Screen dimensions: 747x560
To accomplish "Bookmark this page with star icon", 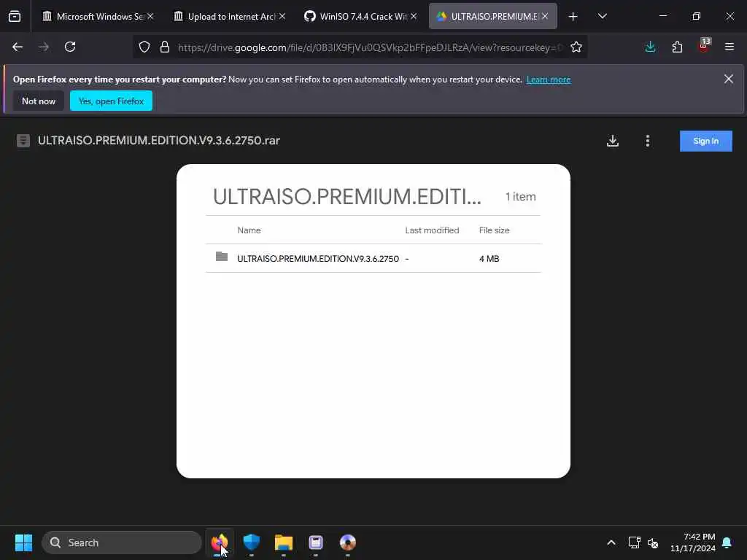I will pos(576,47).
